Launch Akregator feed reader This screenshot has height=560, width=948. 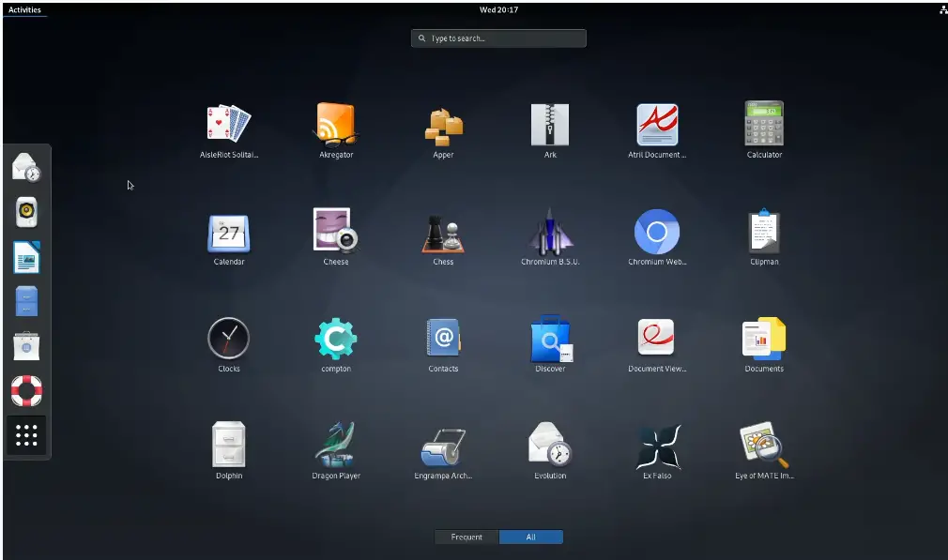[335, 125]
